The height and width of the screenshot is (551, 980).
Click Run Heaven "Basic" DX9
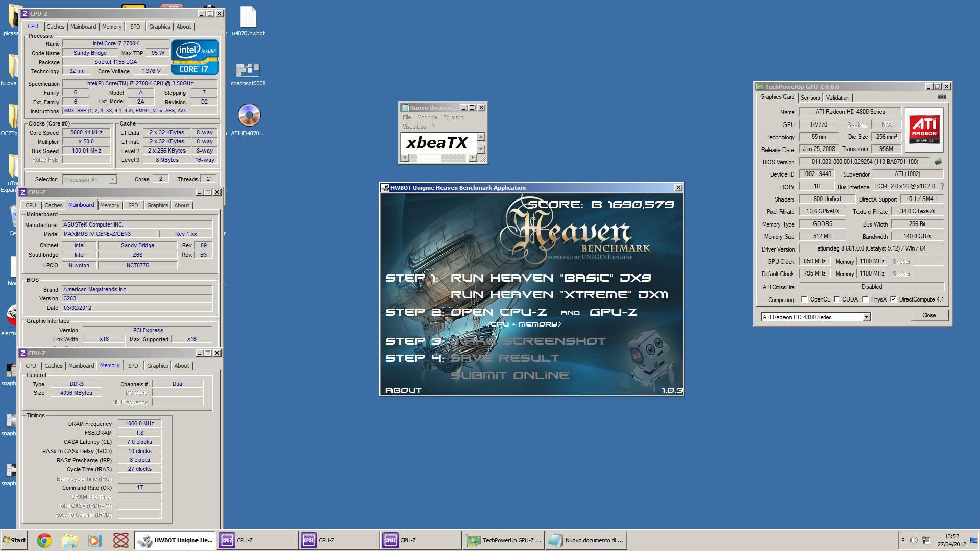pyautogui.click(x=551, y=278)
